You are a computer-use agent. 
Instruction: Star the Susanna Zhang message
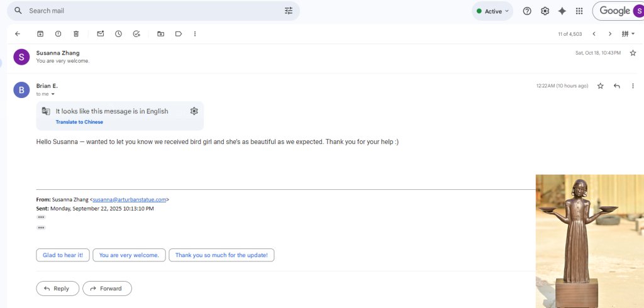tap(633, 53)
